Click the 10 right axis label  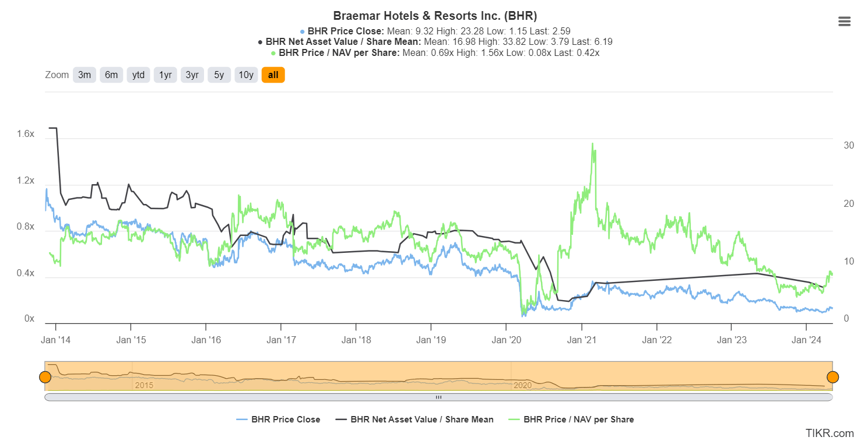coord(849,261)
